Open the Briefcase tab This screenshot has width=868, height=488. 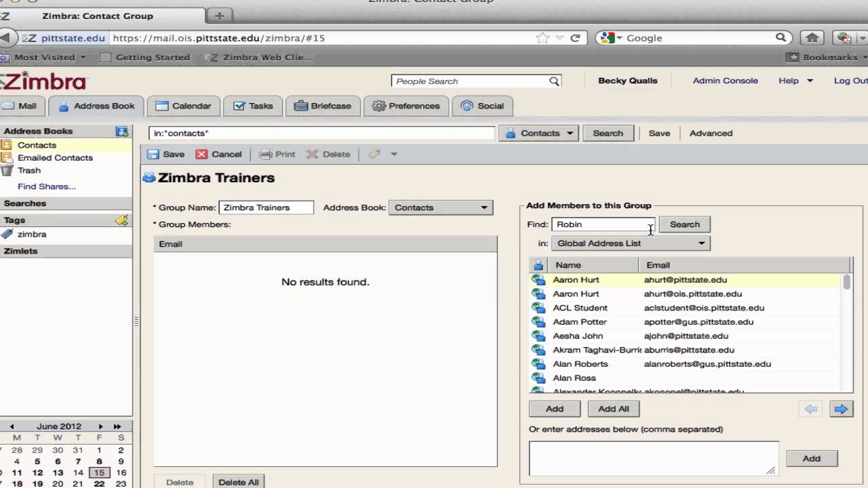(323, 106)
